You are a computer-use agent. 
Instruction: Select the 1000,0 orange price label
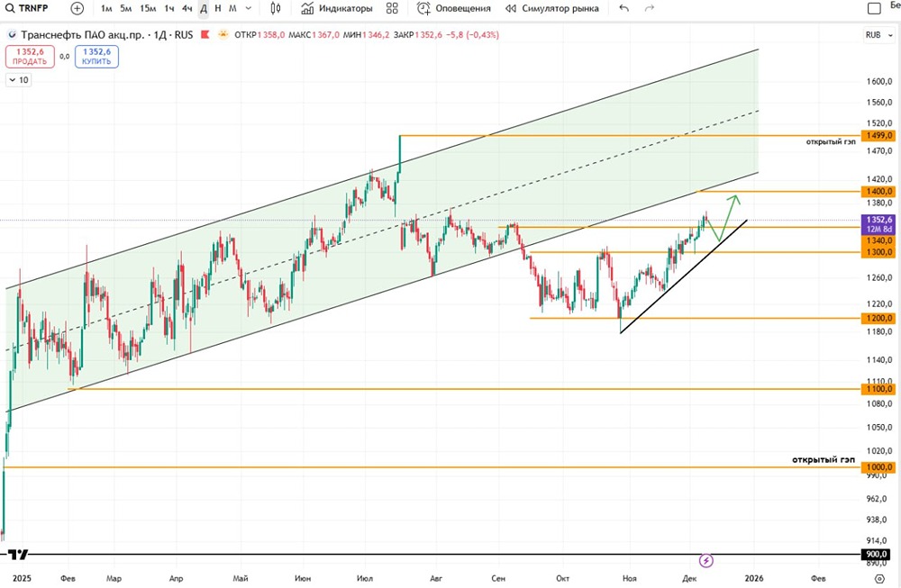click(878, 467)
